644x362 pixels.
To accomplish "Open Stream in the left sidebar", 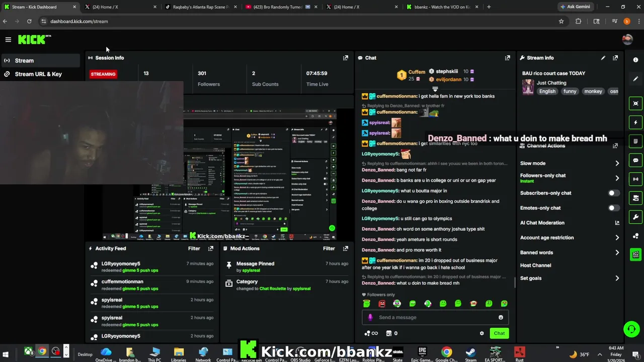I will point(40,60).
